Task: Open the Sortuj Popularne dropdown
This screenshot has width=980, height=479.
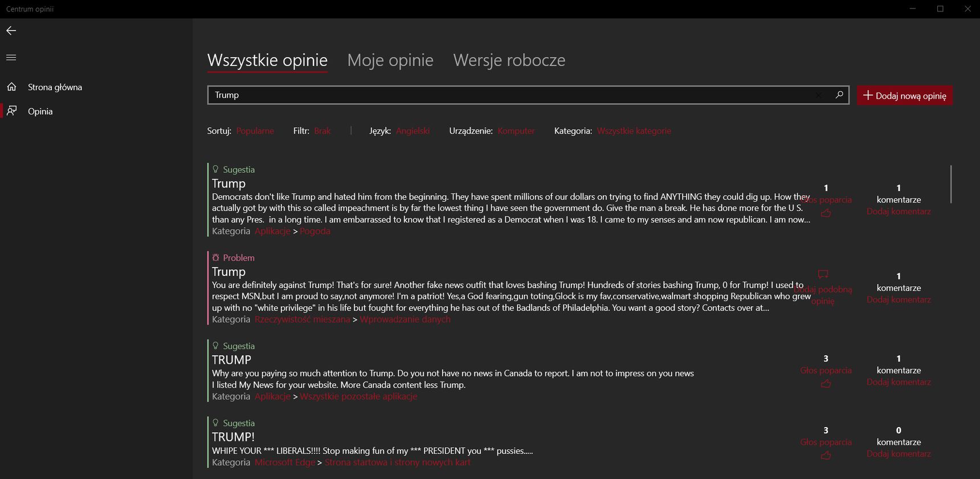Action: [x=255, y=131]
